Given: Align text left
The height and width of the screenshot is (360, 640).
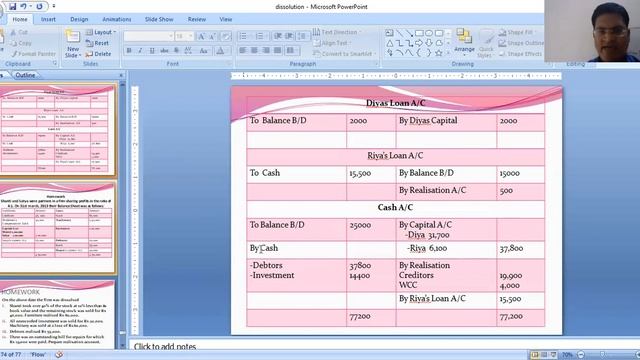Looking at the screenshot, I should (242, 50).
